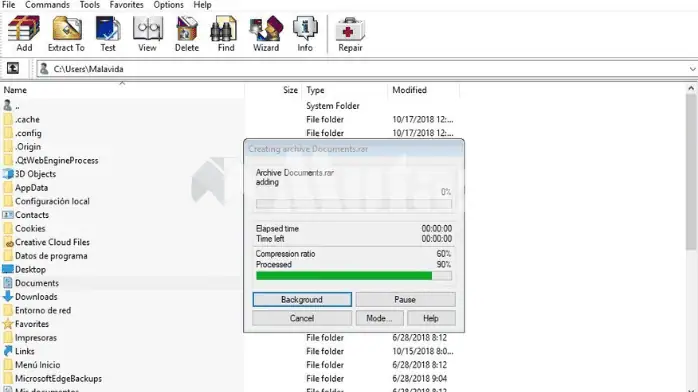
Task: Click the green Processed progress bar
Action: (x=354, y=276)
